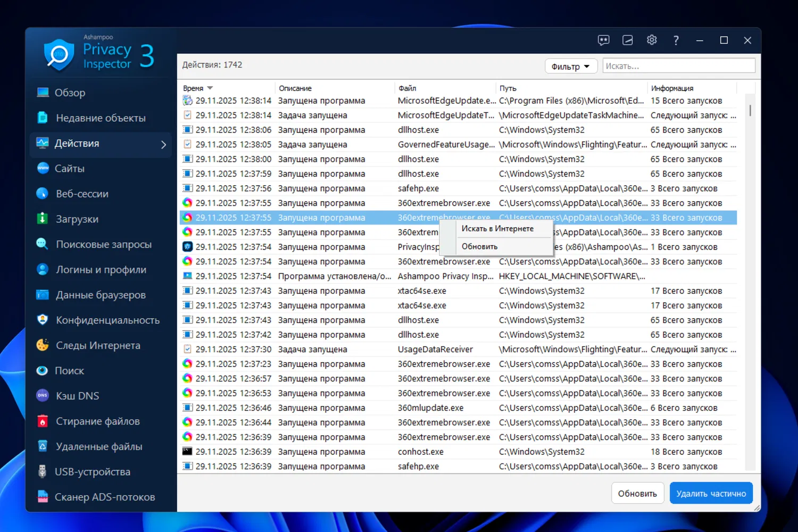Toggle sort arrow on the Время column
798x532 pixels.
(x=210, y=88)
